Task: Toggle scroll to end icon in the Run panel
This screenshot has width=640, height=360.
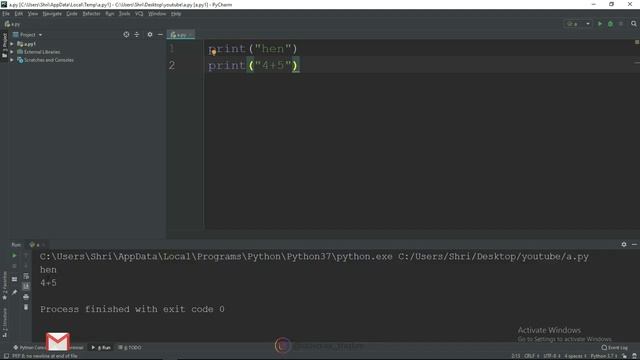Action: click(26, 286)
